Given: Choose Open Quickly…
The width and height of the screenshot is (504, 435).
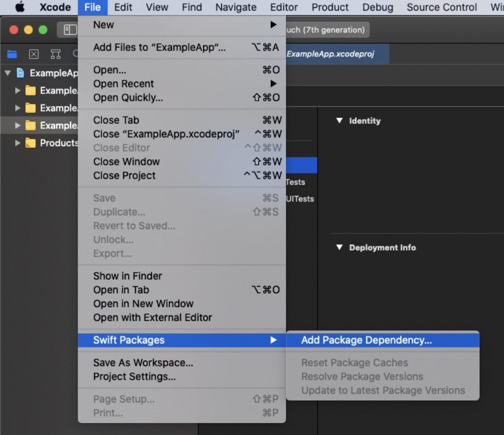Looking at the screenshot, I should (182, 97).
